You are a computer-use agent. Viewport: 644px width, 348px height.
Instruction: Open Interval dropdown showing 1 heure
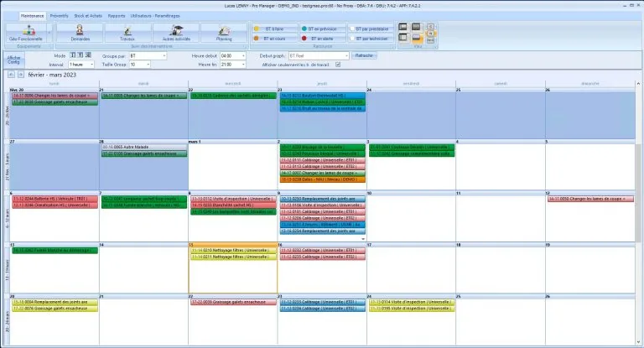pos(81,65)
